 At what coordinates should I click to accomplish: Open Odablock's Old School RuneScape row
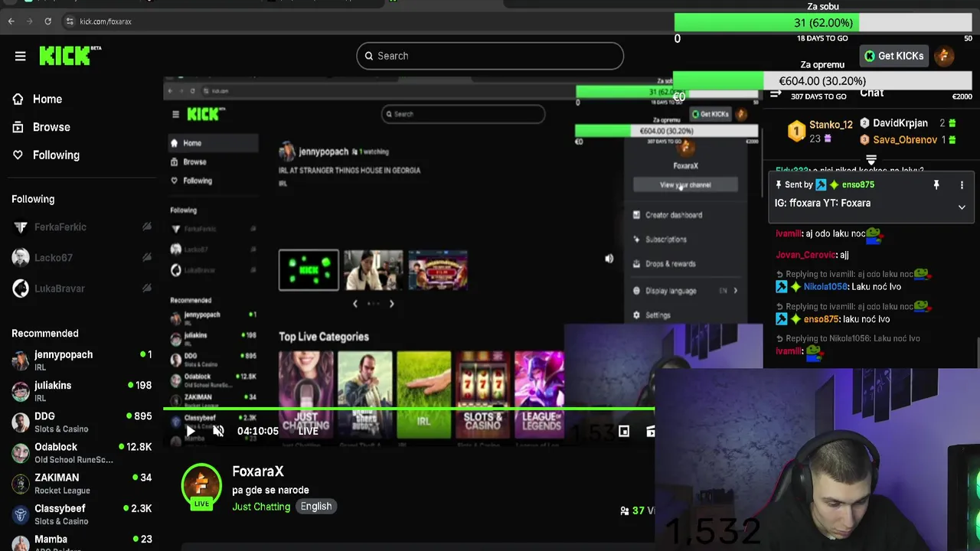click(x=80, y=452)
